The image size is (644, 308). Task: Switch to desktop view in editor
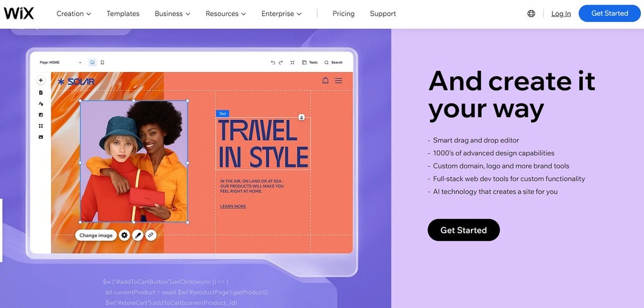click(92, 62)
